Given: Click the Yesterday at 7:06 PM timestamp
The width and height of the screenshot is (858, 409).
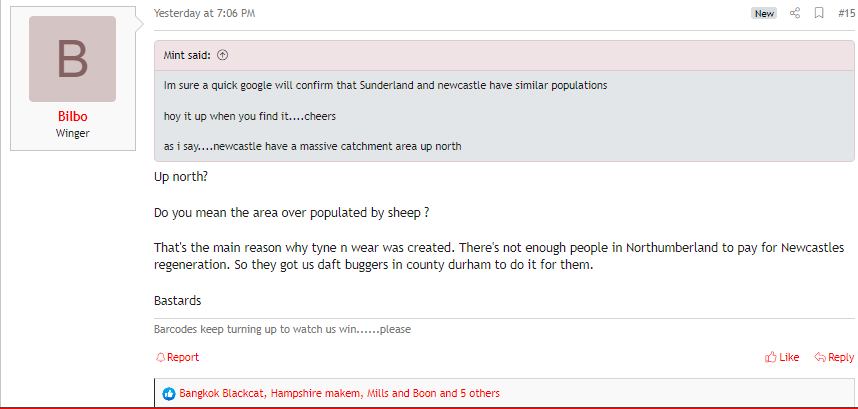Looking at the screenshot, I should [x=205, y=13].
